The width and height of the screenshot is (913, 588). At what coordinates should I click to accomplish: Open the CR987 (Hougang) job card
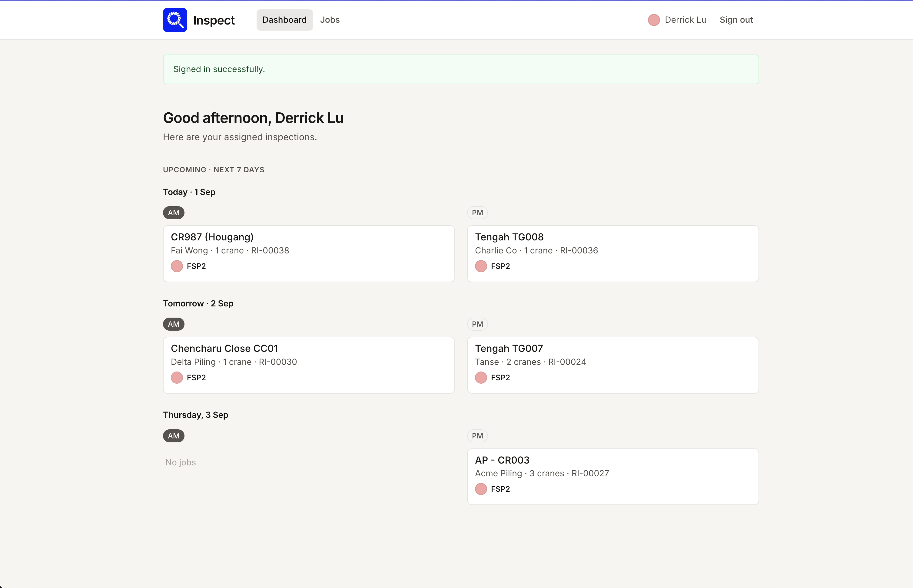(x=309, y=253)
